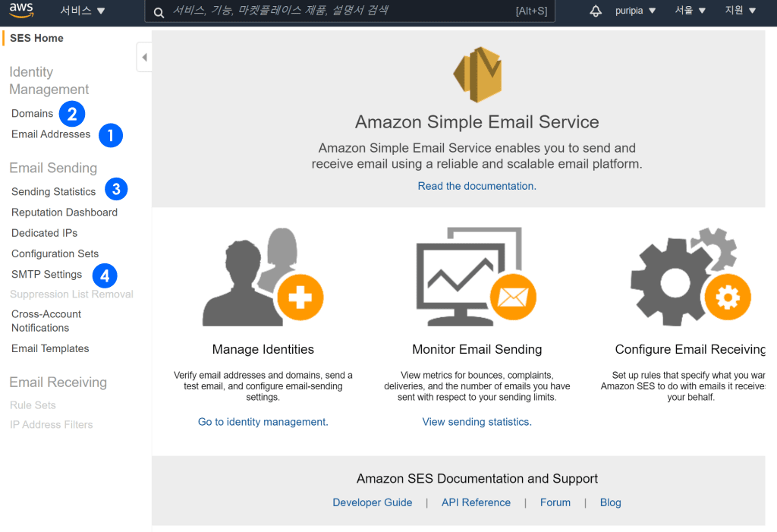Visit the Blog link
The image size is (777, 532).
tap(610, 502)
